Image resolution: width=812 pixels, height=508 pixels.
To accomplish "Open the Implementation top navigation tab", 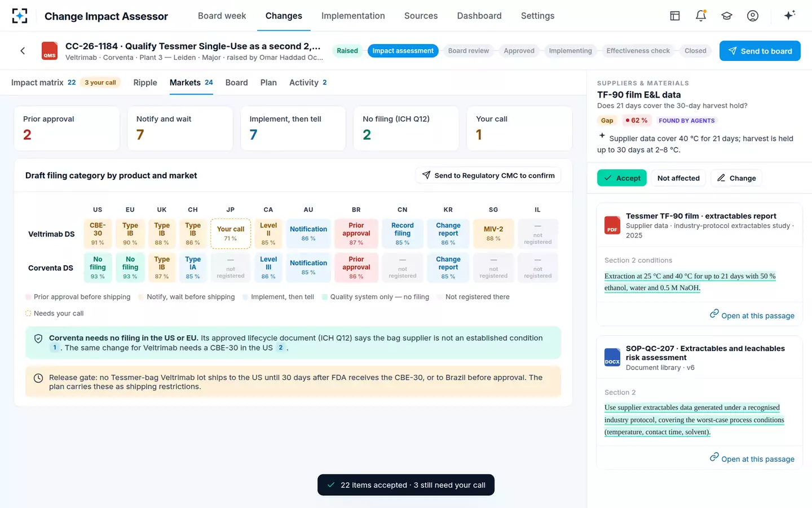I will click(353, 16).
